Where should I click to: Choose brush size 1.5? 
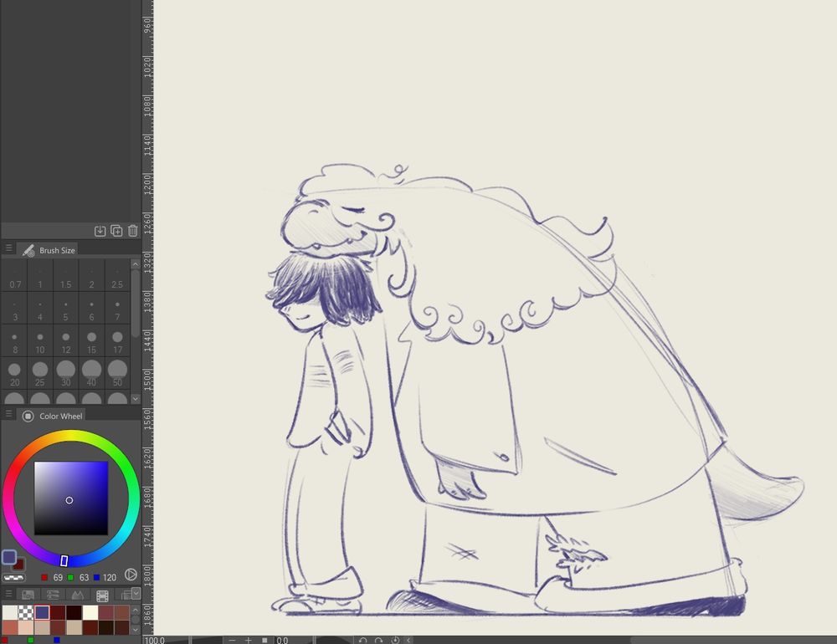click(x=65, y=276)
